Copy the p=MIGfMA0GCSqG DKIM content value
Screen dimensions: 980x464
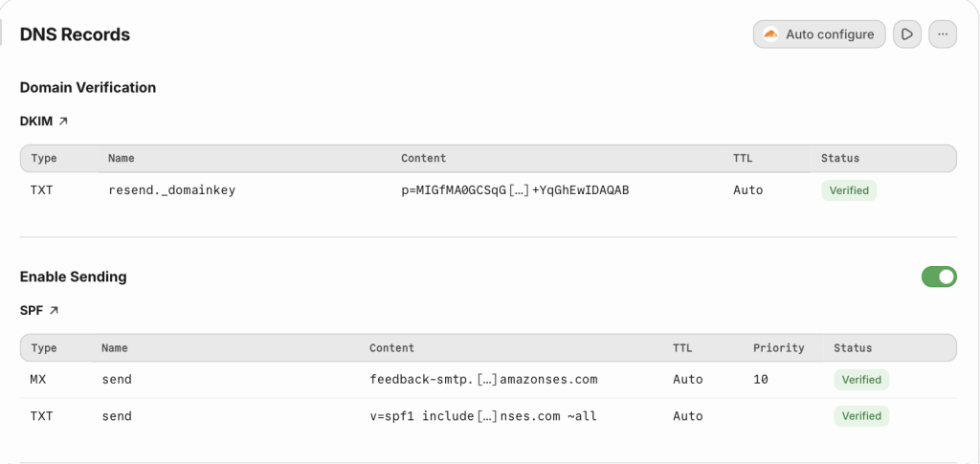pyautogui.click(x=515, y=190)
